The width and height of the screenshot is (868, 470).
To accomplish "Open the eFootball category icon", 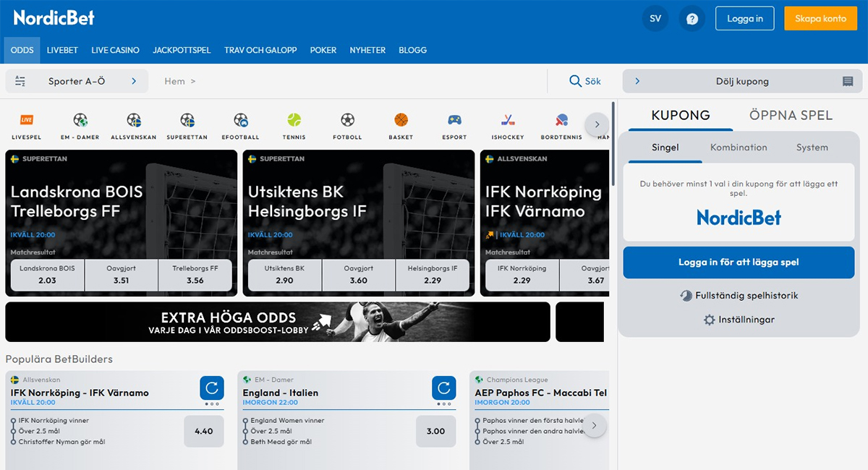I will point(241,120).
